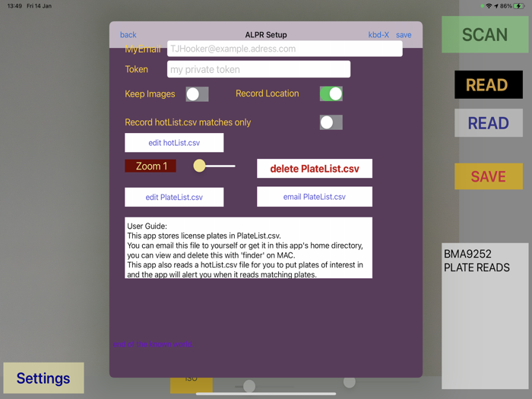Open edit hotList.csv
This screenshot has width=532, height=399.
click(x=174, y=143)
